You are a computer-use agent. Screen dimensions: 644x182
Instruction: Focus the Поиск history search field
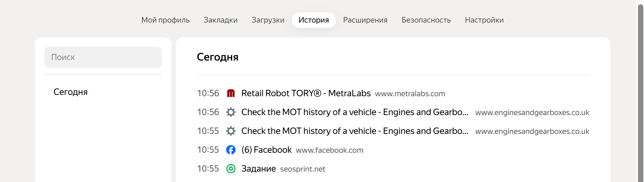(103, 57)
